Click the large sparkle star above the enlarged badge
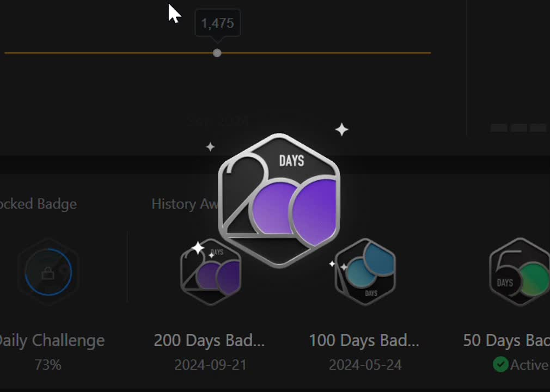 pos(341,130)
